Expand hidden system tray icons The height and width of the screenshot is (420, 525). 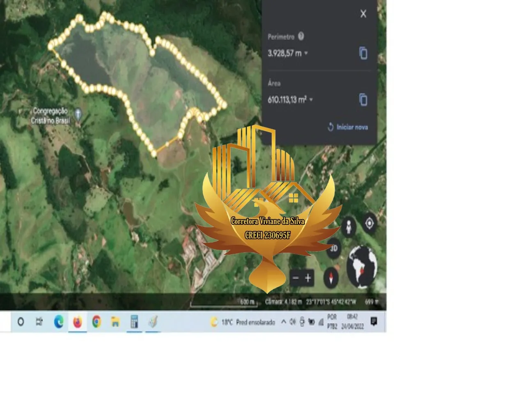coord(283,322)
